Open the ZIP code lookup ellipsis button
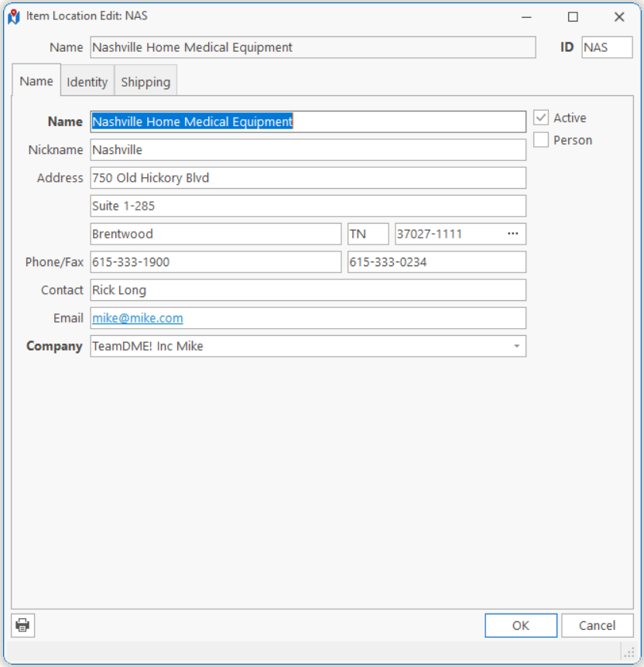The width and height of the screenshot is (644, 667). (512, 234)
